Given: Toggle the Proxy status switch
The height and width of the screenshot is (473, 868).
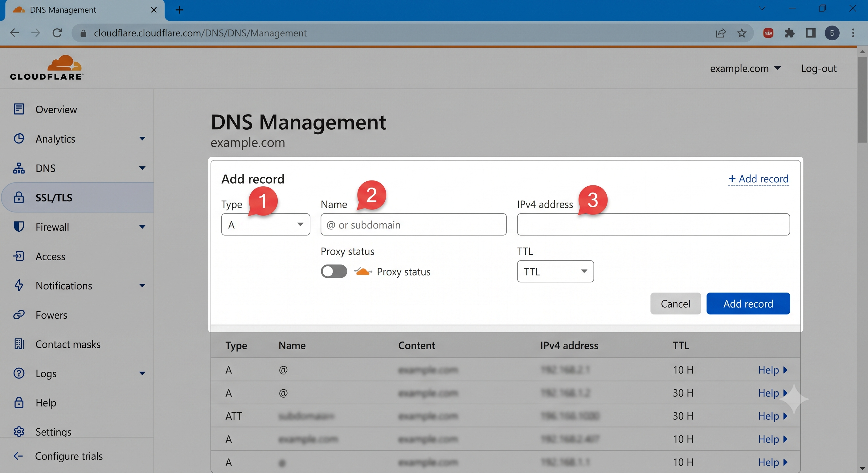Looking at the screenshot, I should tap(334, 271).
